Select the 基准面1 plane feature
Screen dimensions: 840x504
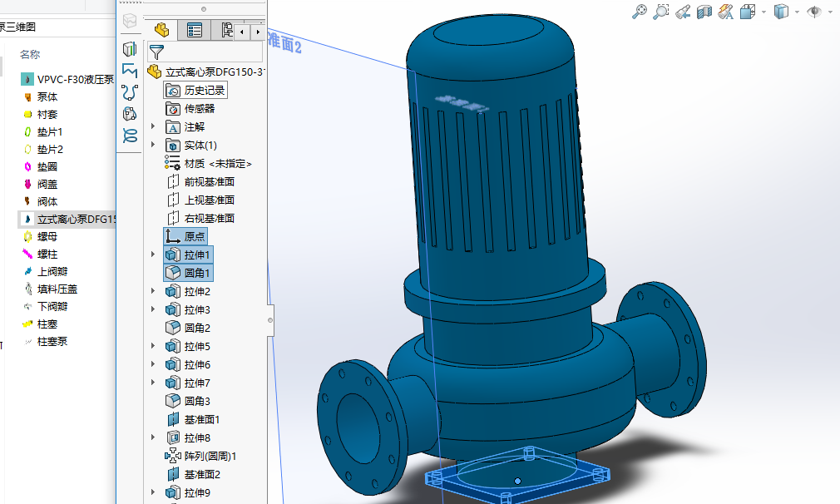point(193,419)
